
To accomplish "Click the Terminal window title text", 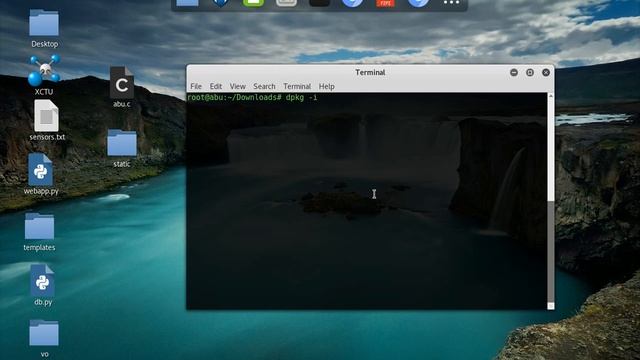I will click(x=370, y=73).
